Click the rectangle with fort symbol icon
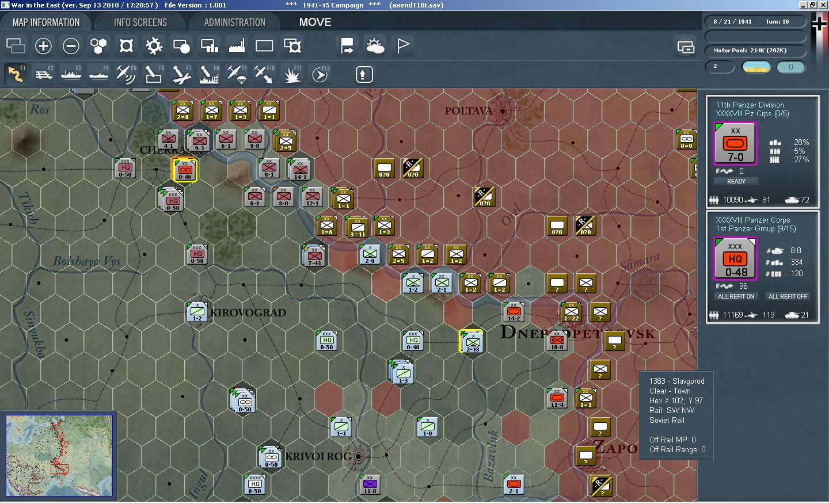Image resolution: width=829 pixels, height=504 pixels. pos(292,45)
